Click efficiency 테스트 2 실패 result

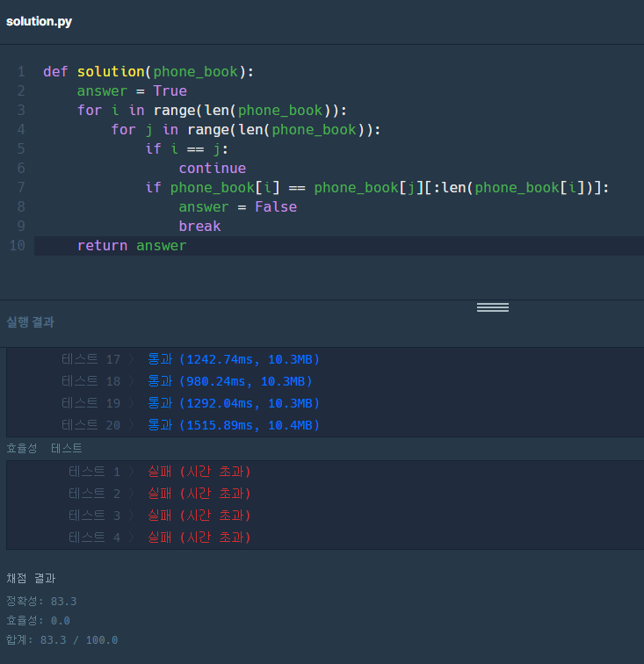click(199, 494)
